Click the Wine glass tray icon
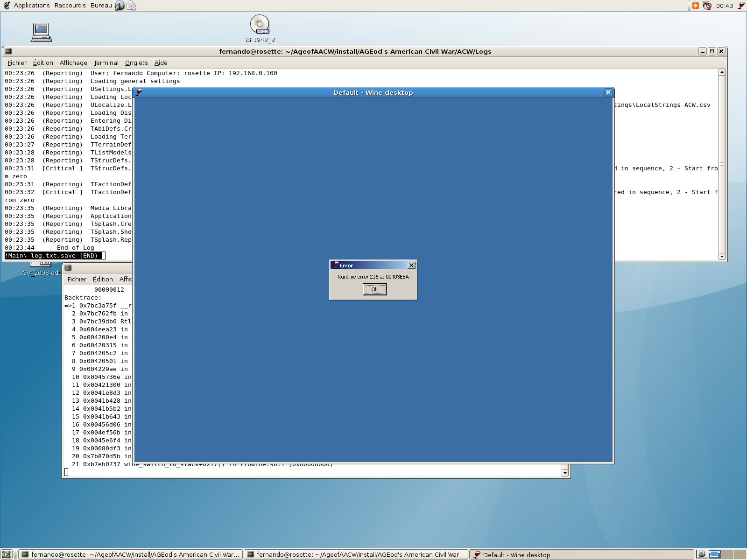Screen dimensions: 747x560 (741, 6)
